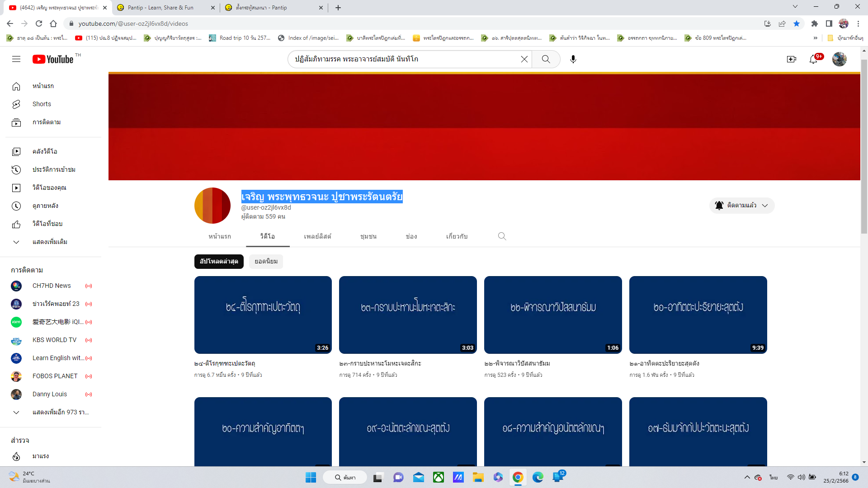Open the create video icon

[791, 59]
